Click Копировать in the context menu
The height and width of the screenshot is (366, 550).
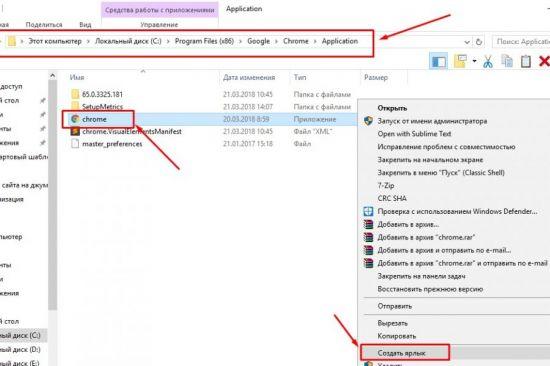tap(397, 336)
